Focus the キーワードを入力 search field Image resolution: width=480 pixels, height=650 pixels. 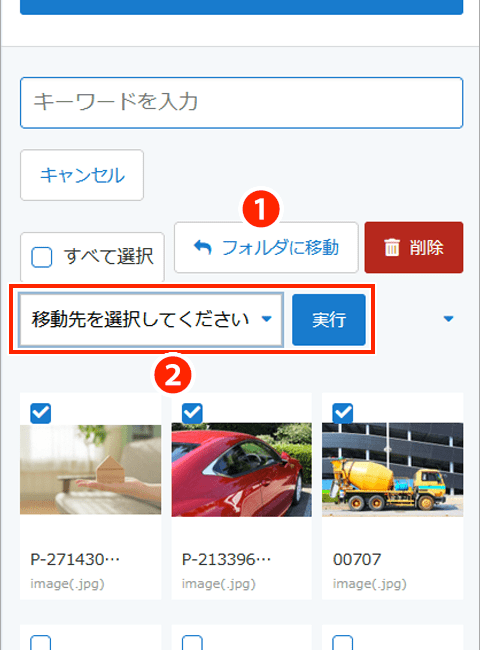point(242,103)
